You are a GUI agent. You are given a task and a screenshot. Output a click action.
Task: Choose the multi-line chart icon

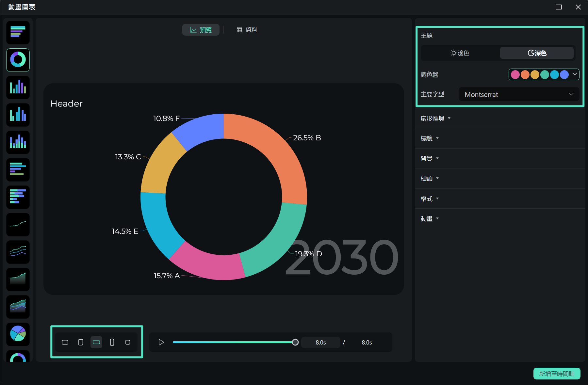18,252
